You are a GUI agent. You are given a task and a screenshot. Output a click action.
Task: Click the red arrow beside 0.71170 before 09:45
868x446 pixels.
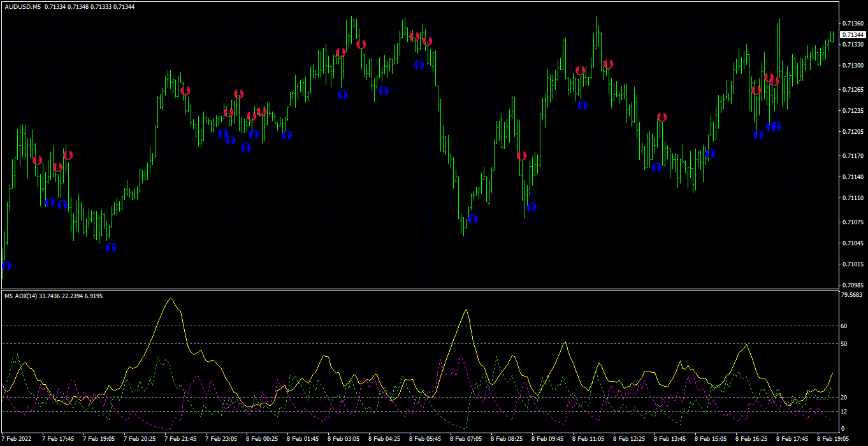(x=521, y=155)
